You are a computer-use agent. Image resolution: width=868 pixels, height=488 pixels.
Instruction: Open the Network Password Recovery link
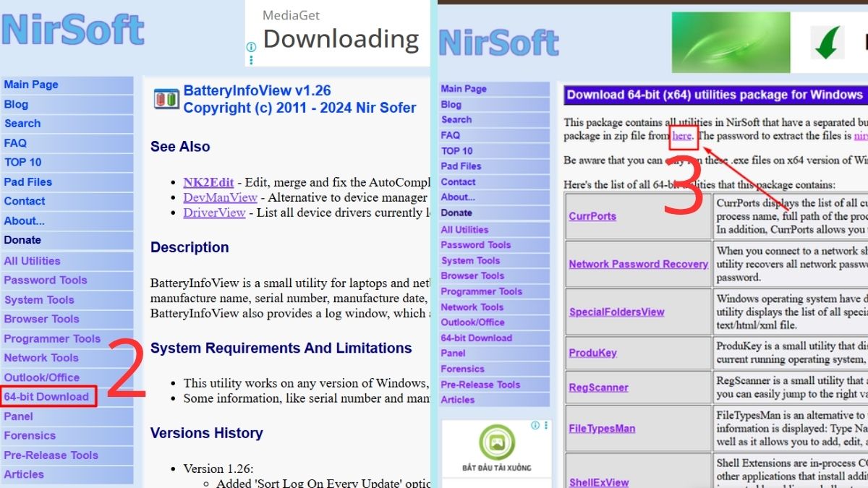coord(639,264)
